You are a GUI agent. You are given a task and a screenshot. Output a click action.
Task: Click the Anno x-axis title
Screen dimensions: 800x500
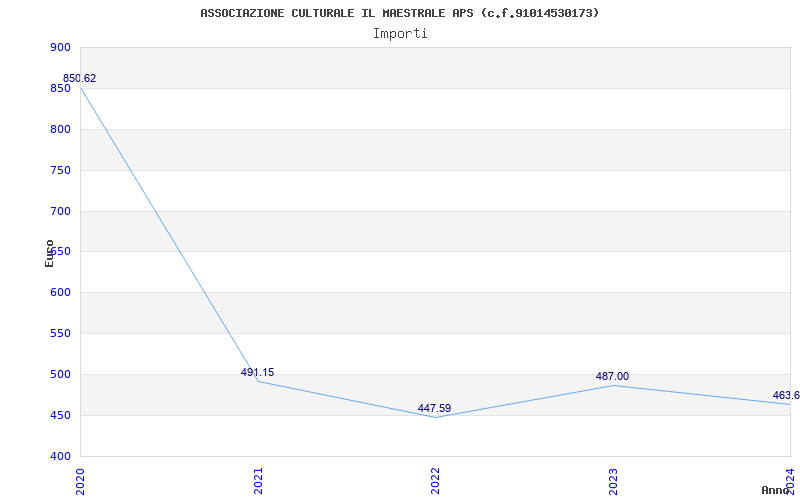point(776,490)
